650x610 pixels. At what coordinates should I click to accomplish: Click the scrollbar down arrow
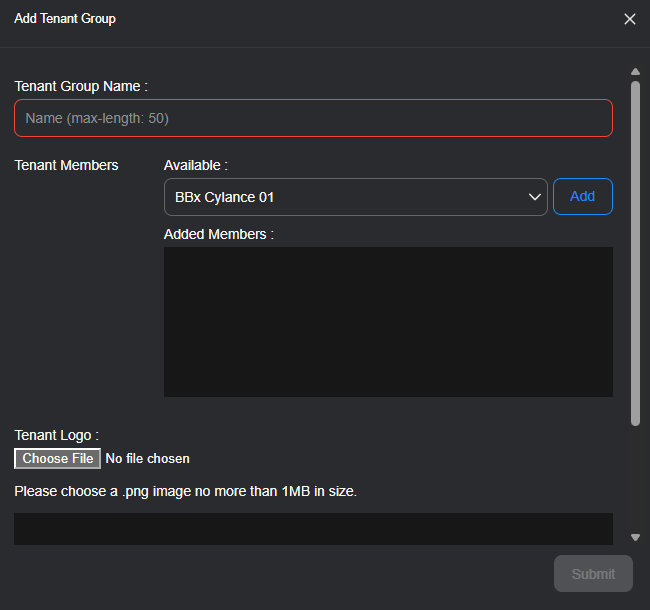click(x=635, y=537)
